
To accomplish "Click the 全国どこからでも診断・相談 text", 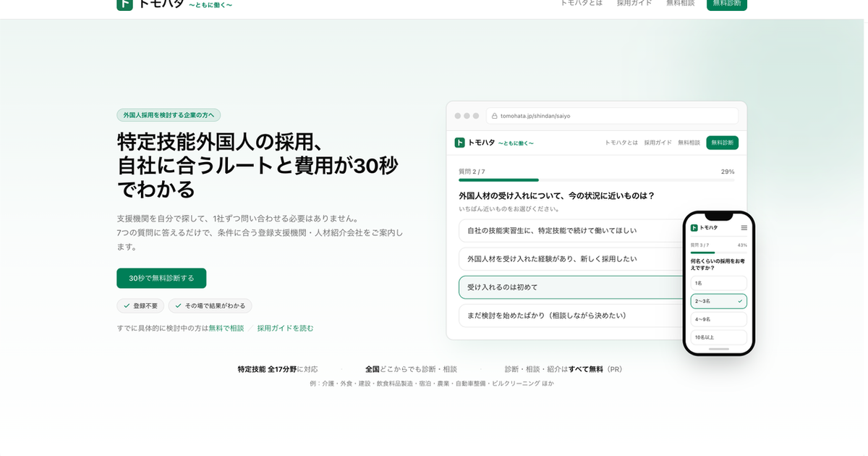I will (x=411, y=369).
